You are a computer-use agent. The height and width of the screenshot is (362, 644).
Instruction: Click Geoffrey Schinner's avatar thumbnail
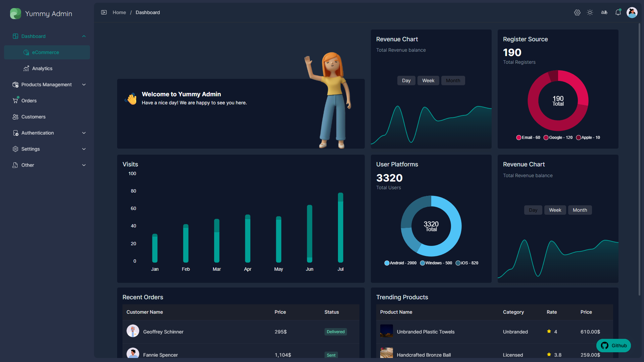[133, 331]
